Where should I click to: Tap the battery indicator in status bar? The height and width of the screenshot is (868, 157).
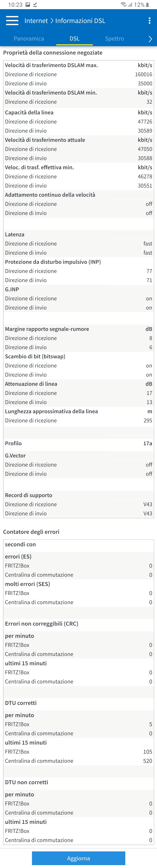[x=148, y=5]
